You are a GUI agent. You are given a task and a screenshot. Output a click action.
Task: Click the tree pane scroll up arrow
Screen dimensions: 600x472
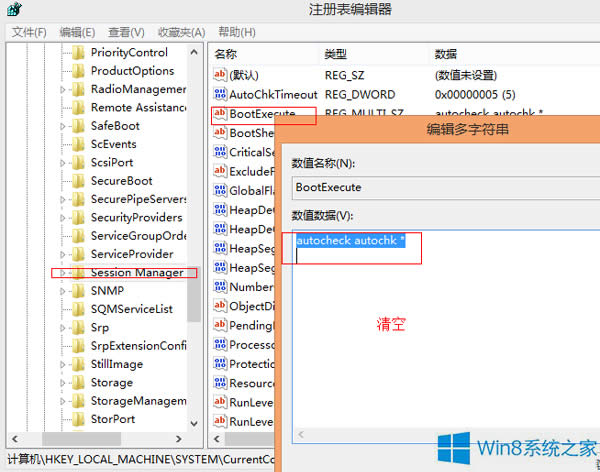(194, 52)
